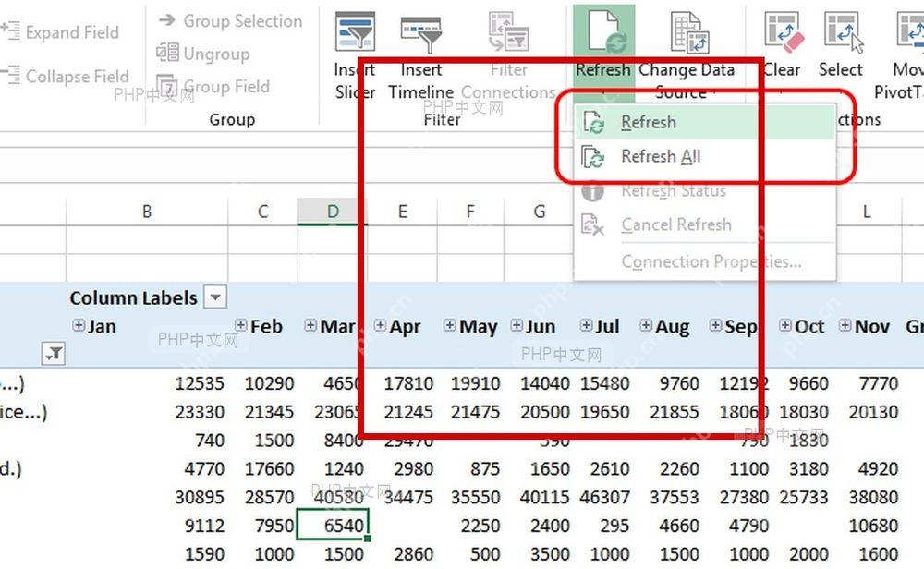The height and width of the screenshot is (569, 924).
Task: Click the Ungroup command
Action: 203,54
